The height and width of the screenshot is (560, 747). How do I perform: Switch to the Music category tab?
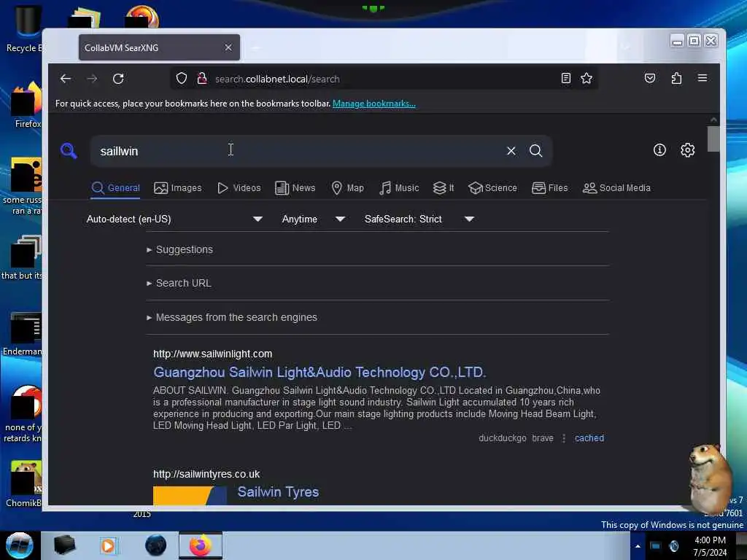[399, 188]
